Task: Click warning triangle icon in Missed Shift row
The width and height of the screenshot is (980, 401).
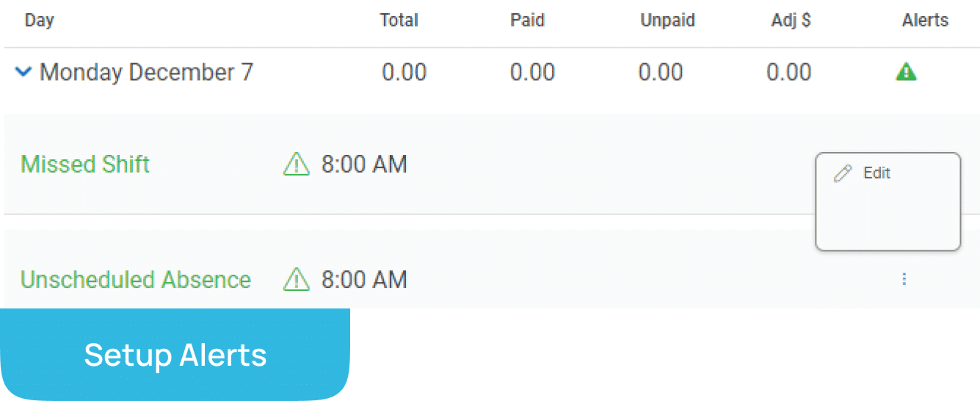Action: 296,165
